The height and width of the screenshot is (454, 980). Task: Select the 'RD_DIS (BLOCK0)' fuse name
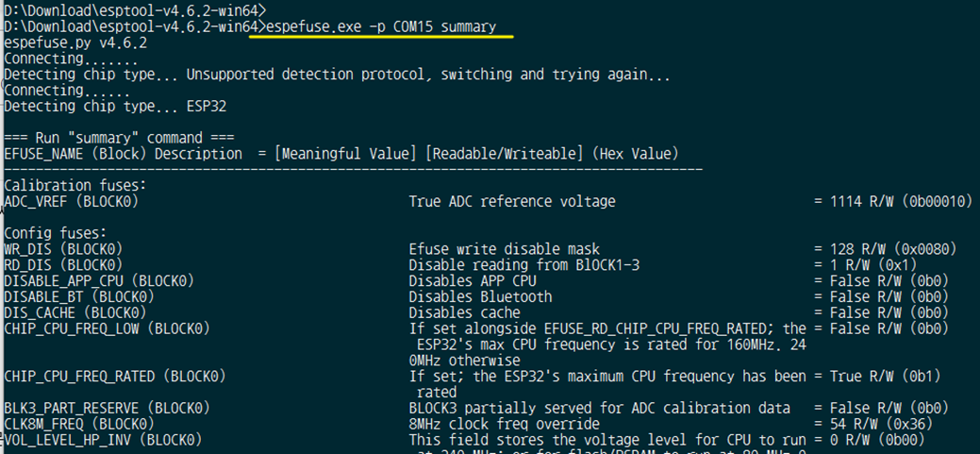point(62,264)
